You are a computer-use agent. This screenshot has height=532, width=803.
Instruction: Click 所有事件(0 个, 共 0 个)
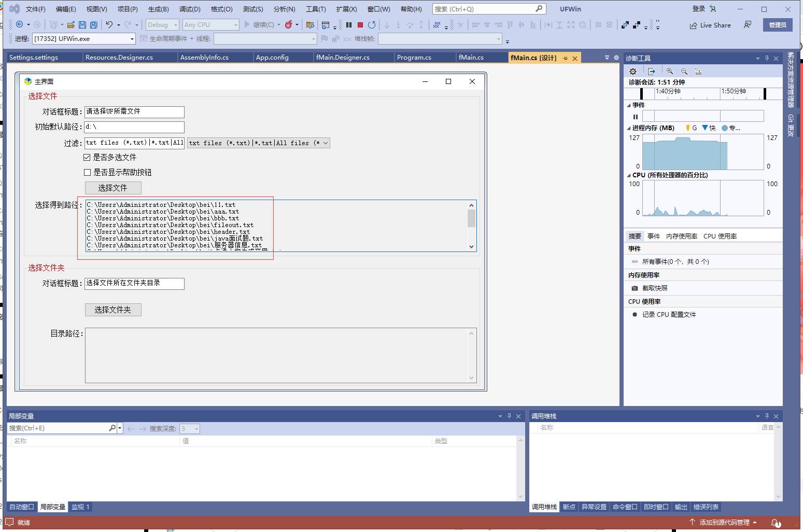click(675, 262)
